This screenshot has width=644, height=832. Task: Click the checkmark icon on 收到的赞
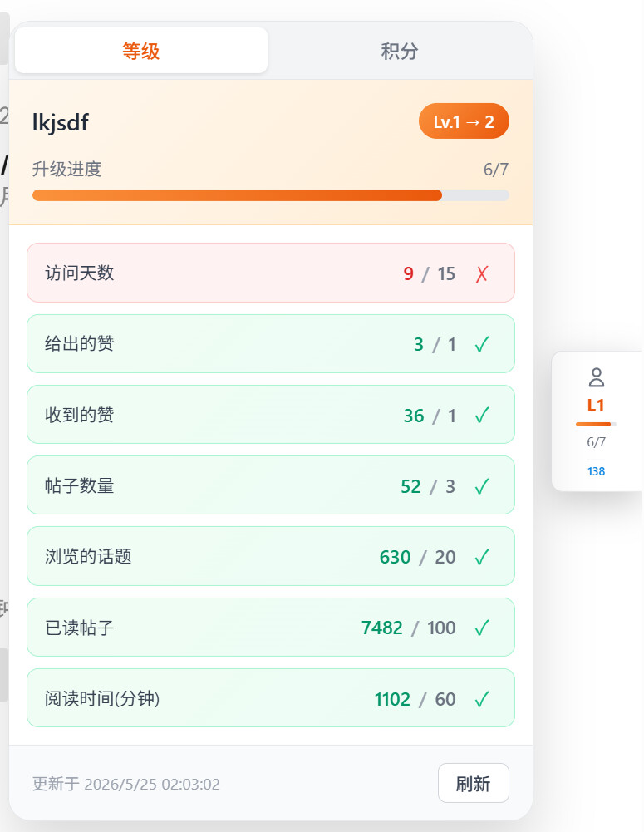[482, 415]
